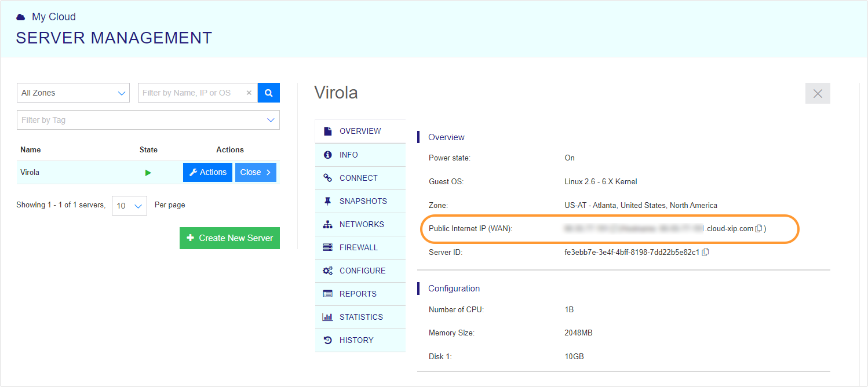Screen dimensions: 868x387
Task: Go to the CONNECT tab
Action: pos(360,178)
